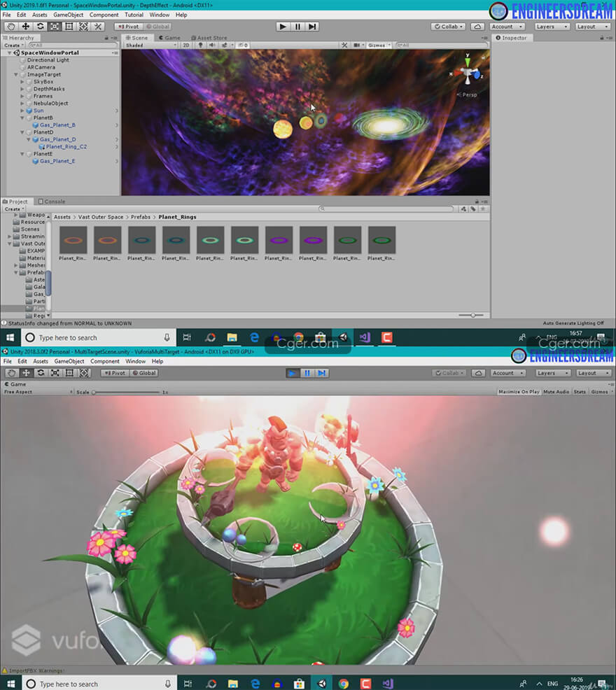
Task: Click the cloud services icon in upper window
Action: pyautogui.click(x=477, y=27)
